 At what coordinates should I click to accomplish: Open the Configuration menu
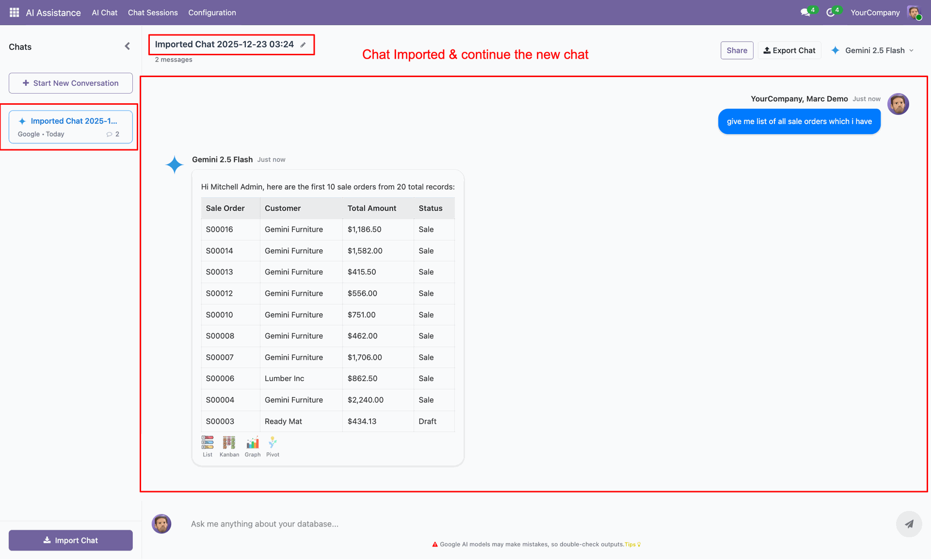212,13
